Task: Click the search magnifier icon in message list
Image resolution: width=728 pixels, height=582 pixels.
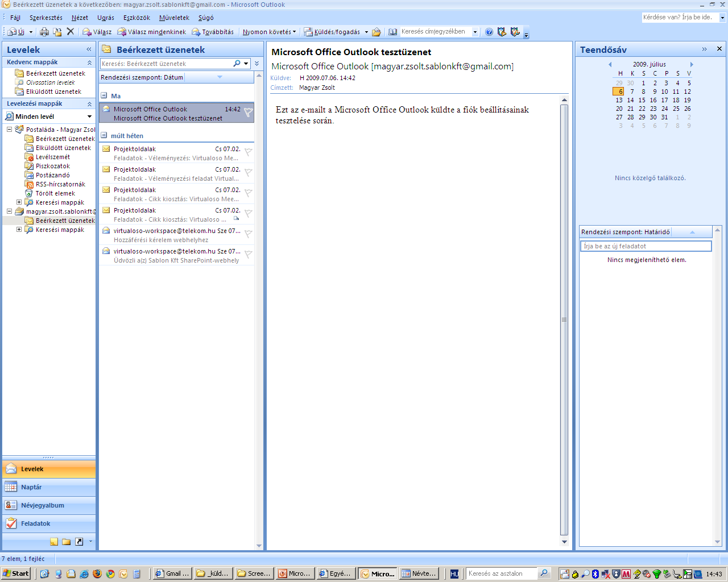Action: [x=237, y=64]
